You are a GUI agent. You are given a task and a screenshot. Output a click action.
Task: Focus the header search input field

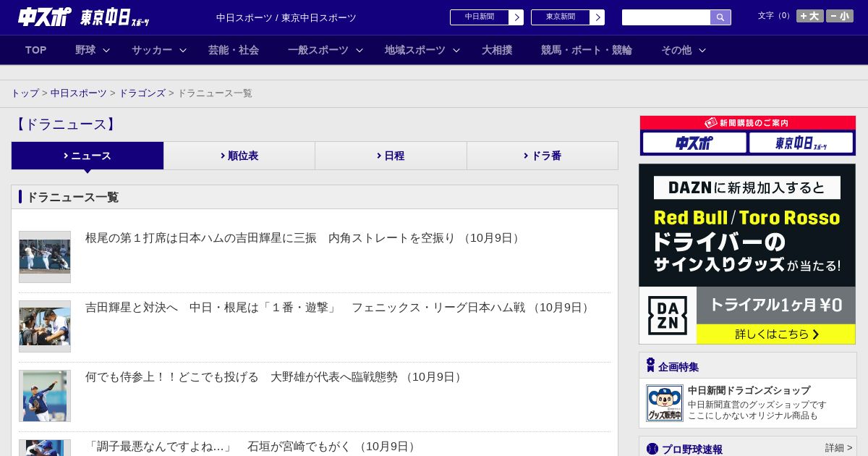(666, 17)
